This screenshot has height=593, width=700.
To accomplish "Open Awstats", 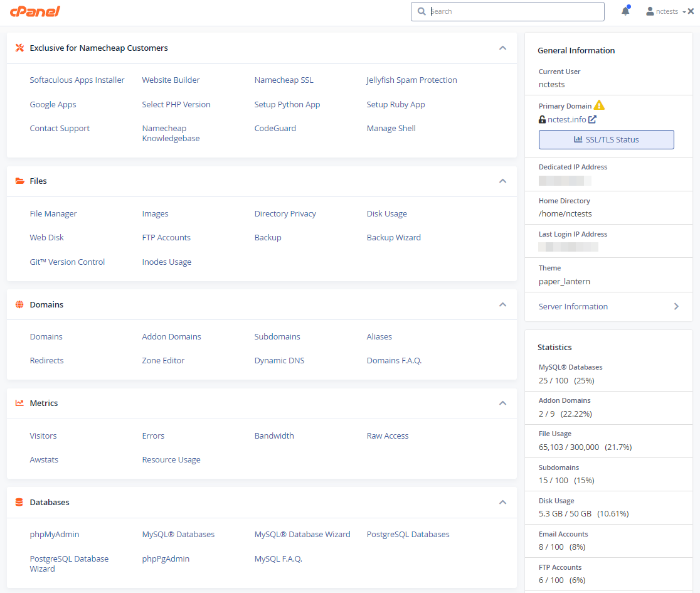I will tap(44, 459).
